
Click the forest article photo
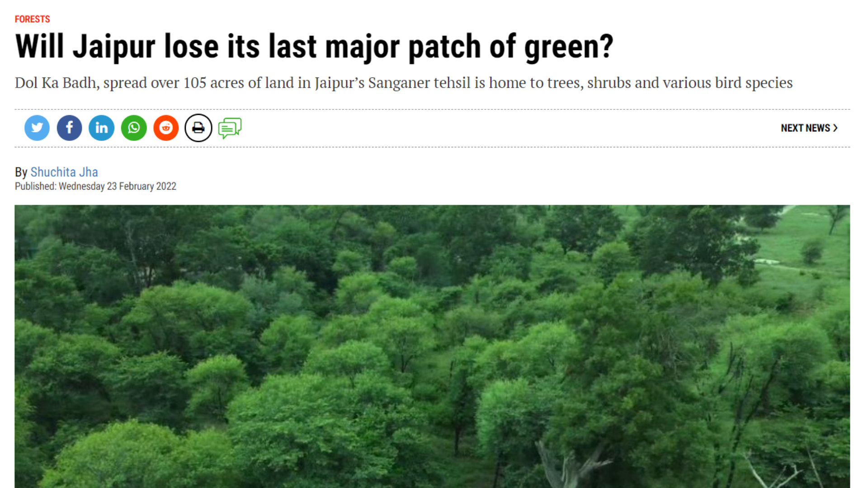point(432,346)
